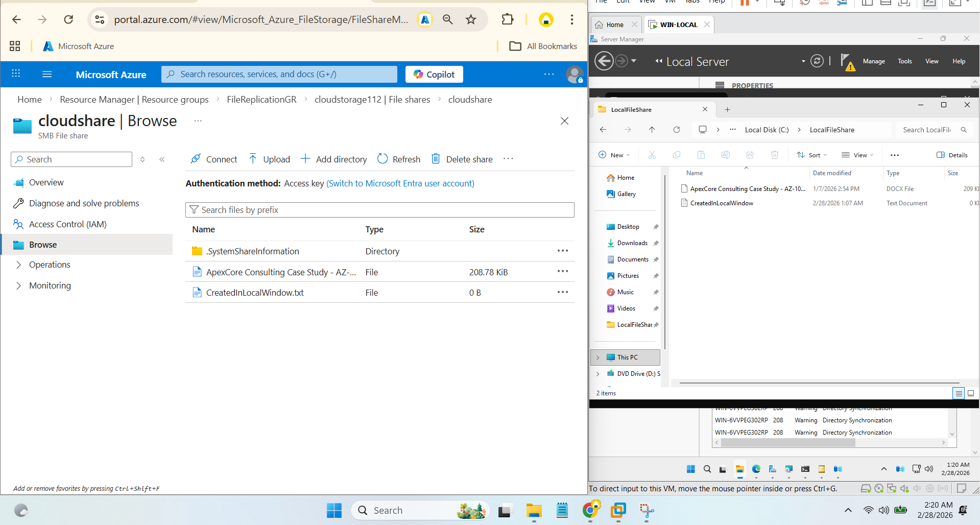Open Server Manager Tools menu
Image resolution: width=980 pixels, height=525 pixels.
905,61
